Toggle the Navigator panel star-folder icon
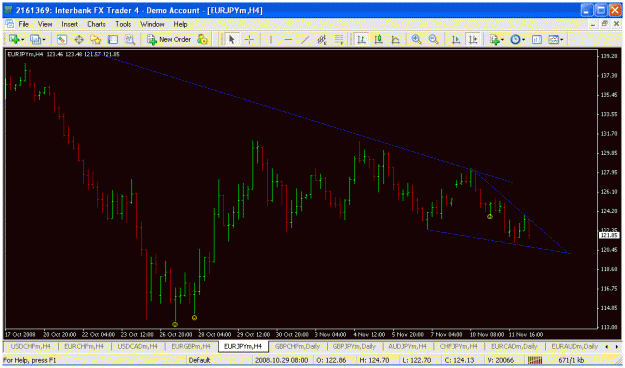 pos(96,39)
